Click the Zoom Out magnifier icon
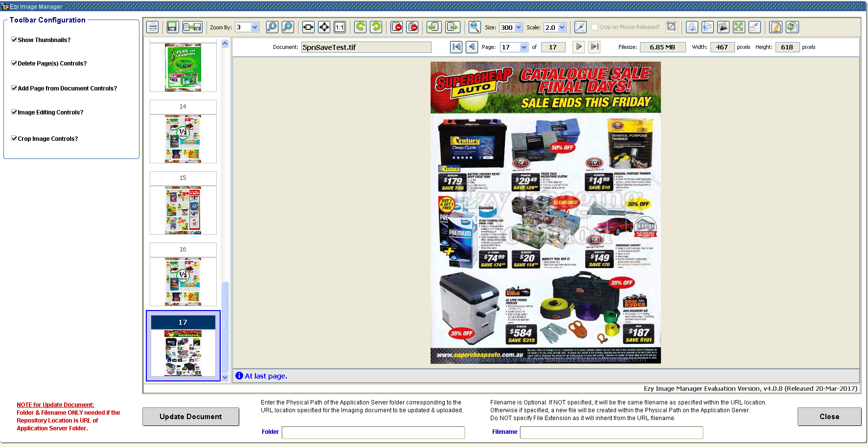This screenshot has height=447, width=868. 288,27
